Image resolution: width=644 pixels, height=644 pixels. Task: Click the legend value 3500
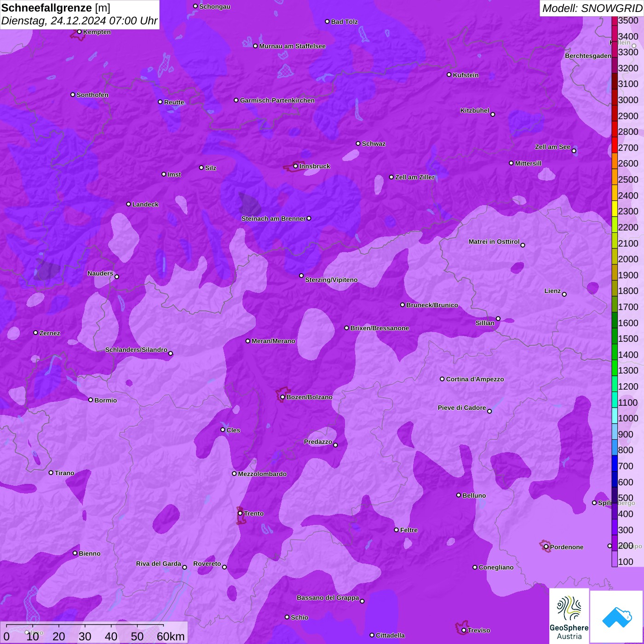628,20
